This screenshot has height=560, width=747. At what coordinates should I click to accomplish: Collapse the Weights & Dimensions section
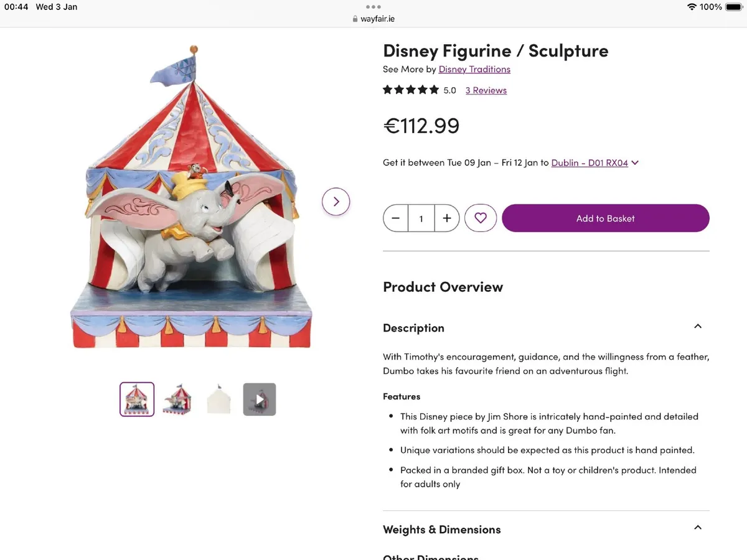[x=698, y=527]
